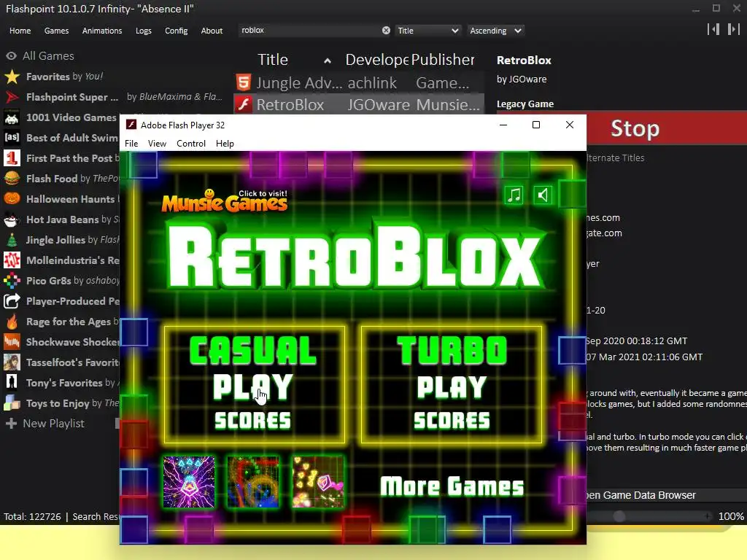Select the Jungle Adv... game row
This screenshot has width=747, height=560.
[359, 82]
